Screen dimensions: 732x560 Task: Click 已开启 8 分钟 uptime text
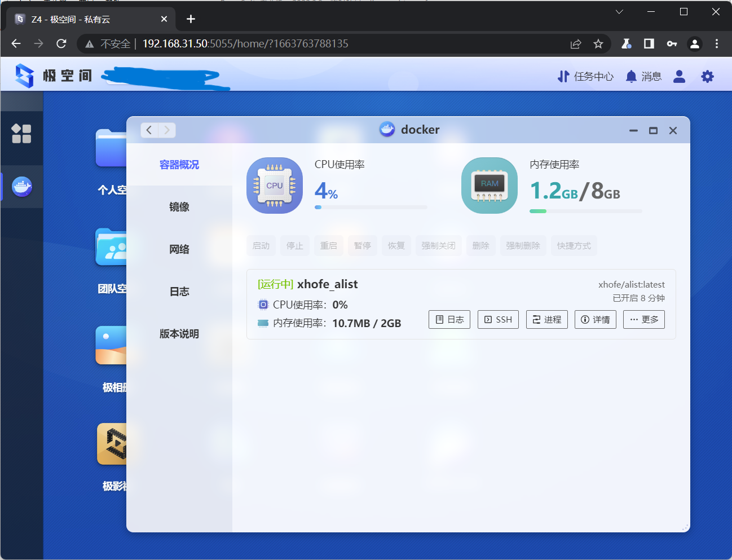[x=639, y=298]
